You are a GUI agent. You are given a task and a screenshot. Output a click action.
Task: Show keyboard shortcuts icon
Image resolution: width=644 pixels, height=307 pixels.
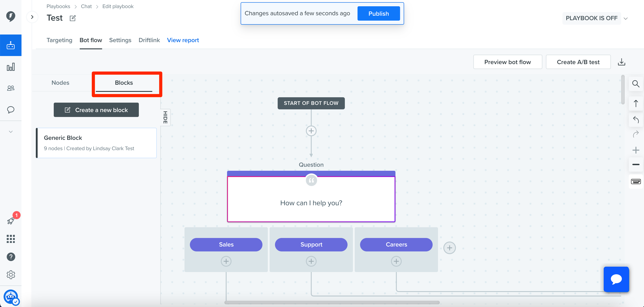pyautogui.click(x=636, y=181)
